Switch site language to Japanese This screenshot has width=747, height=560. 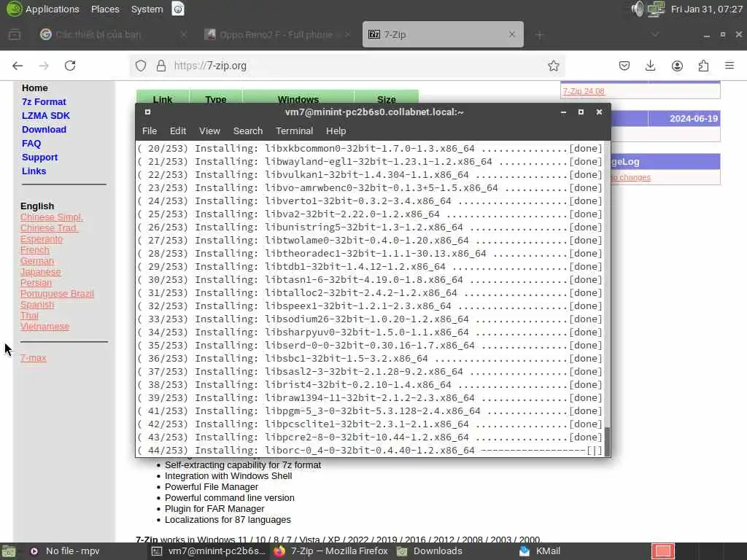coord(41,272)
